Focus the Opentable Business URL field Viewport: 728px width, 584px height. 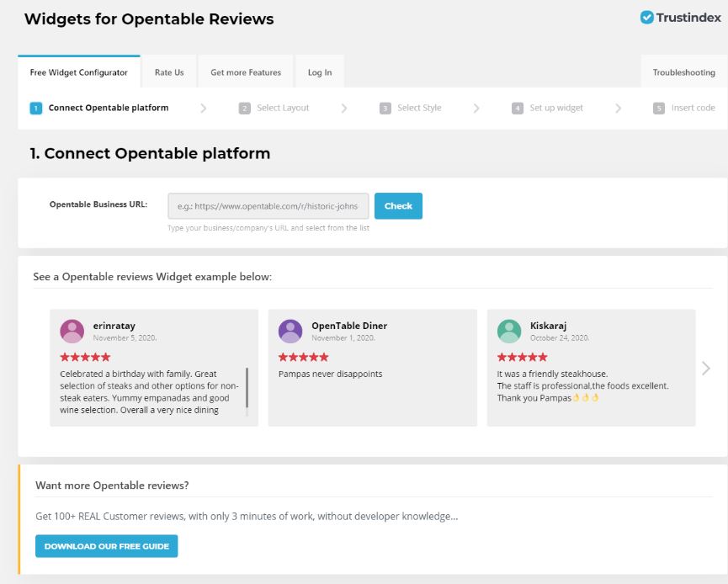pos(268,205)
